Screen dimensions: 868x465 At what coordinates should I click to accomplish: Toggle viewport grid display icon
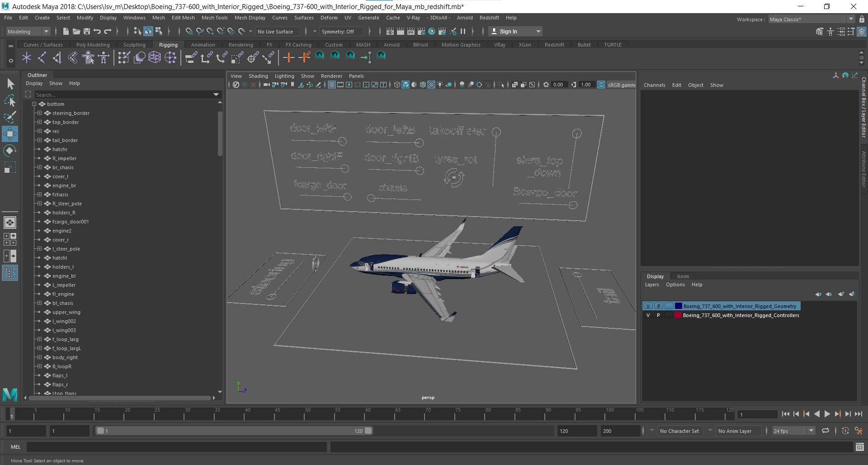(331, 85)
